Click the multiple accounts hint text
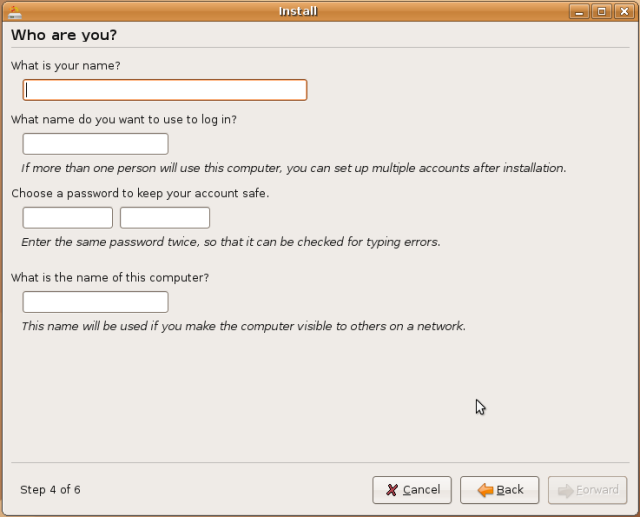 (x=294, y=168)
